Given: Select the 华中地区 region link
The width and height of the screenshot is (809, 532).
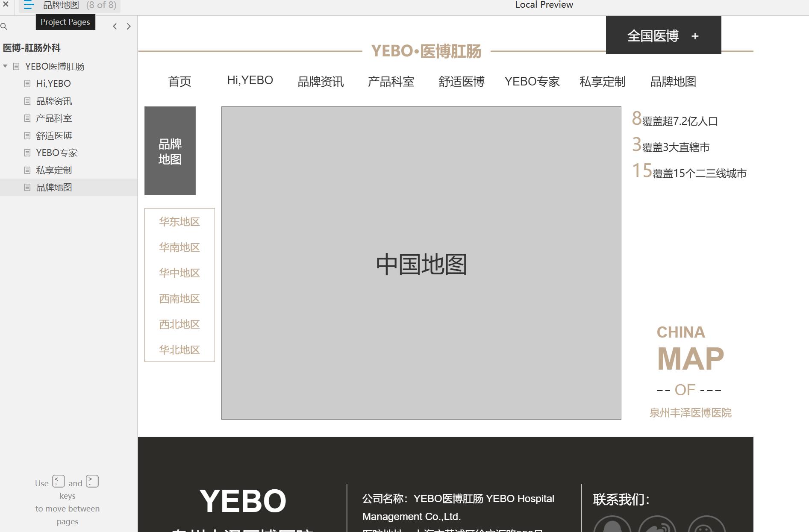Looking at the screenshot, I should click(x=179, y=273).
